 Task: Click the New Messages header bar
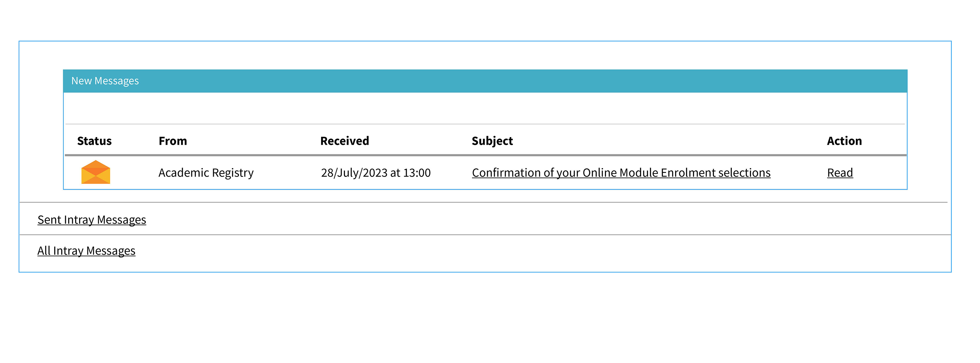(485, 81)
